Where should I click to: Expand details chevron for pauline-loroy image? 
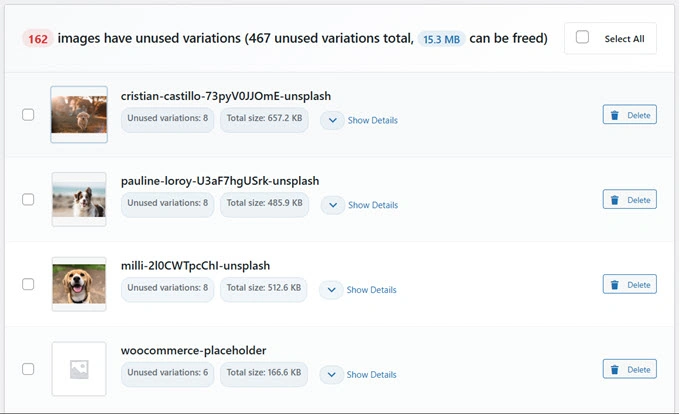pyautogui.click(x=332, y=205)
